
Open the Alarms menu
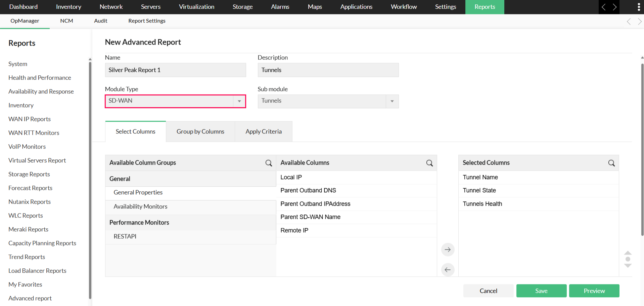(280, 7)
